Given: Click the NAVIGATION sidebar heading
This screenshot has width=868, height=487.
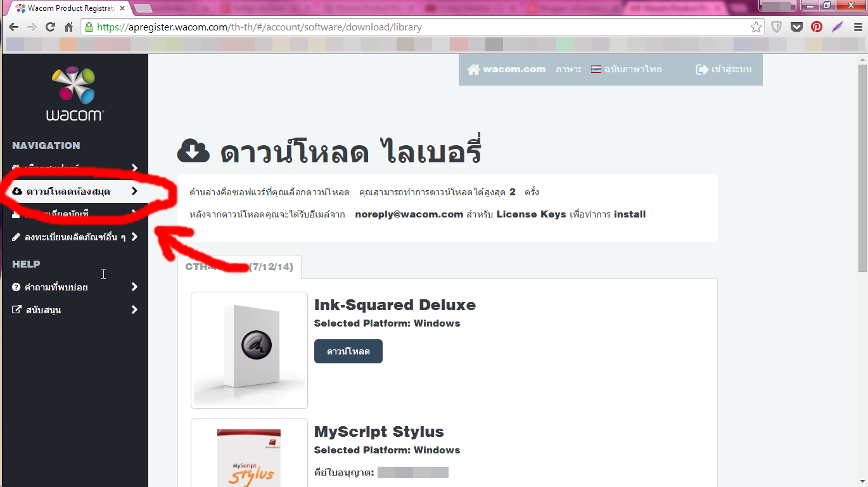Looking at the screenshot, I should [x=46, y=145].
